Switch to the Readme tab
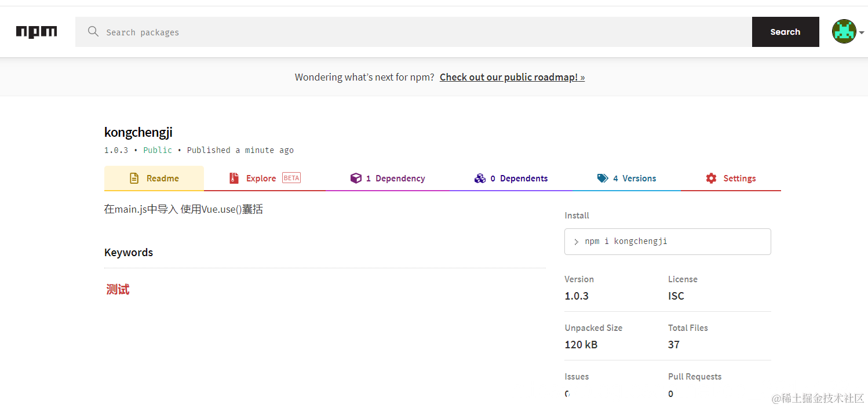The image size is (868, 408). tap(154, 178)
